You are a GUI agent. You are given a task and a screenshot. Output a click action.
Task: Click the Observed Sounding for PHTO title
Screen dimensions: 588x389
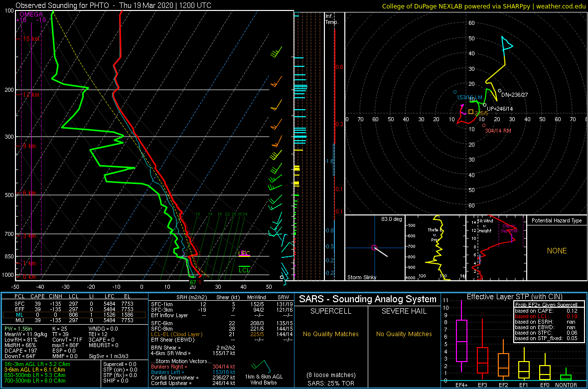pyautogui.click(x=113, y=5)
